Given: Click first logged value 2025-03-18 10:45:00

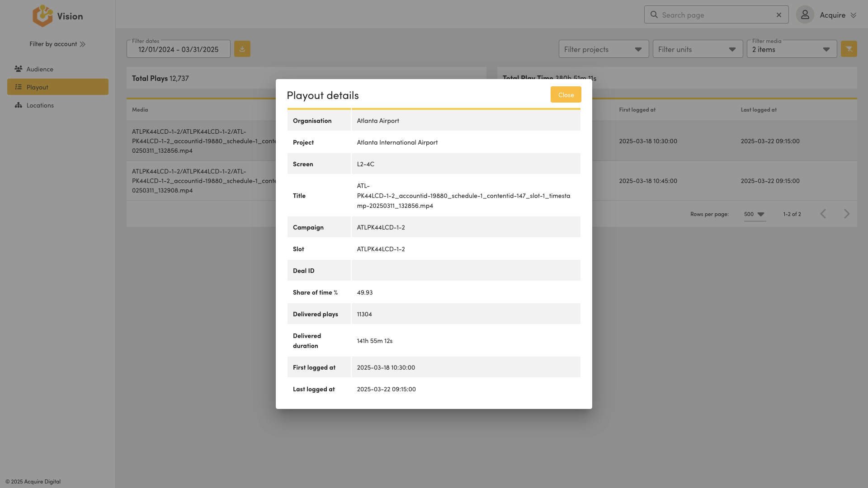Looking at the screenshot, I should [648, 181].
